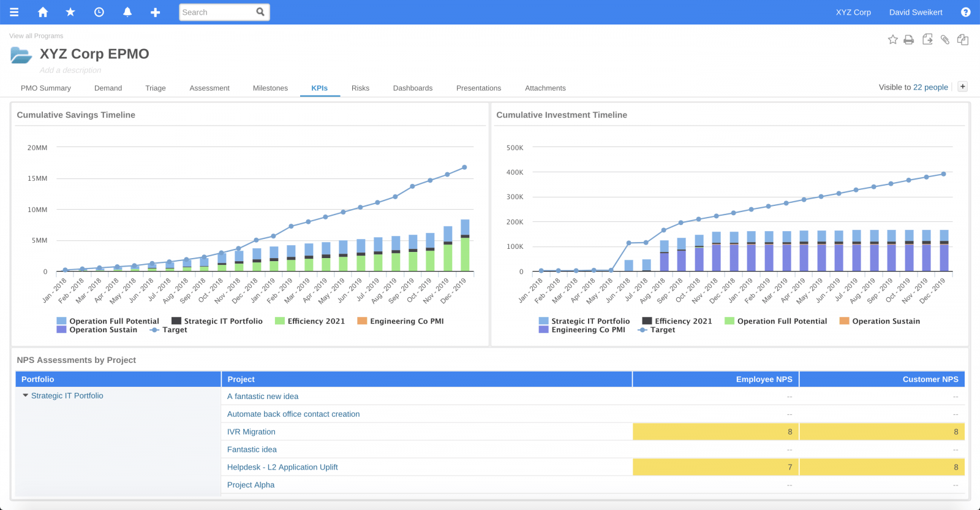Click the View all Programs link
This screenshot has width=980, height=510.
coord(36,36)
